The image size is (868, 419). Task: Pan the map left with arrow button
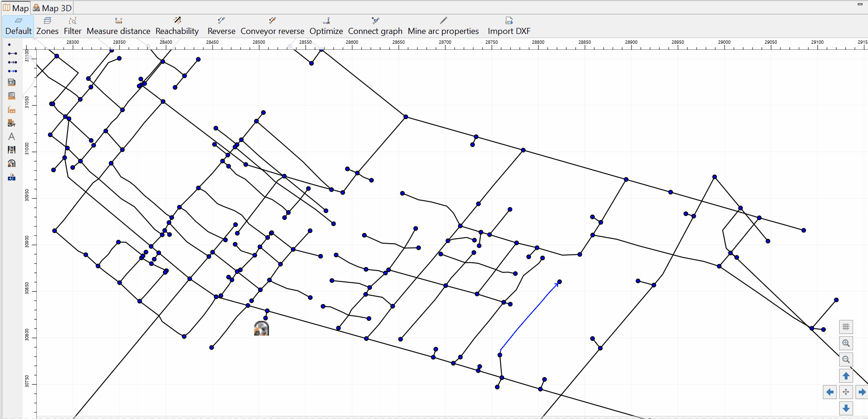tap(829, 392)
